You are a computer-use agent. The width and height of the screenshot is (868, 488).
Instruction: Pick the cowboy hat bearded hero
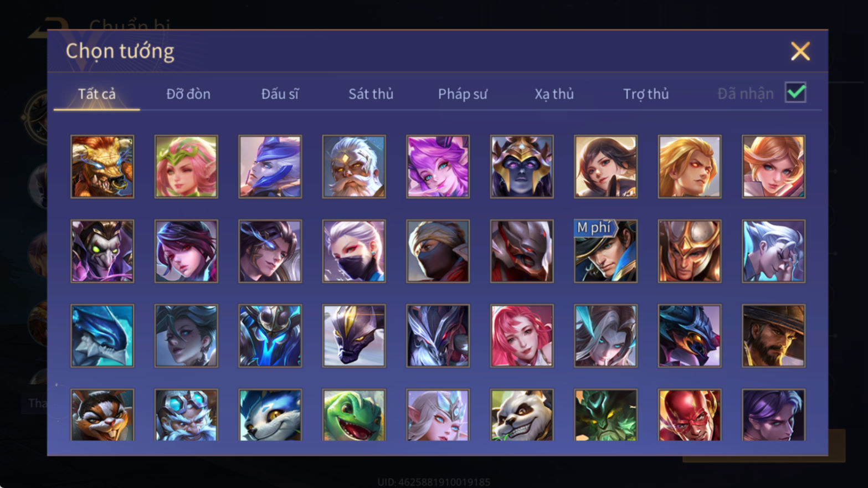click(x=773, y=336)
